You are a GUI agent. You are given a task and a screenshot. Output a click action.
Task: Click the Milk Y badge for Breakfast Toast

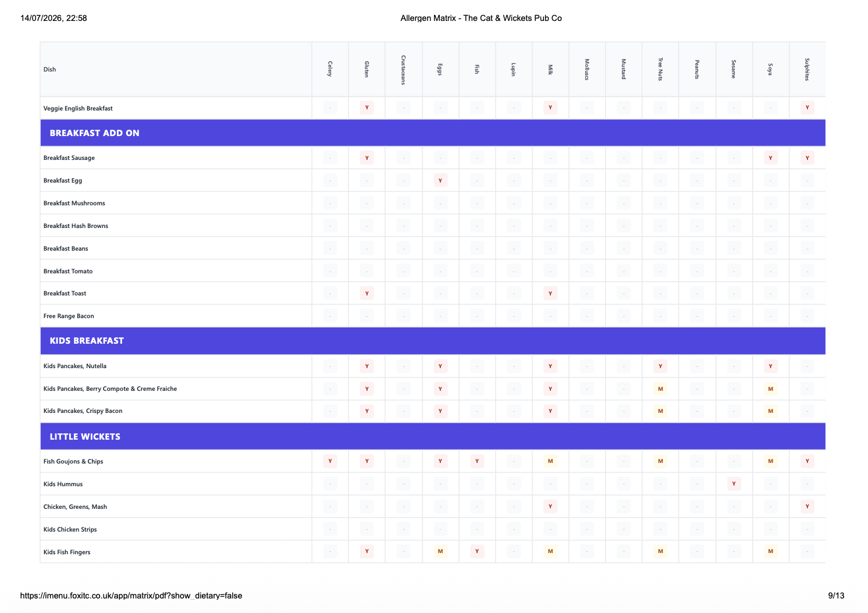point(550,293)
